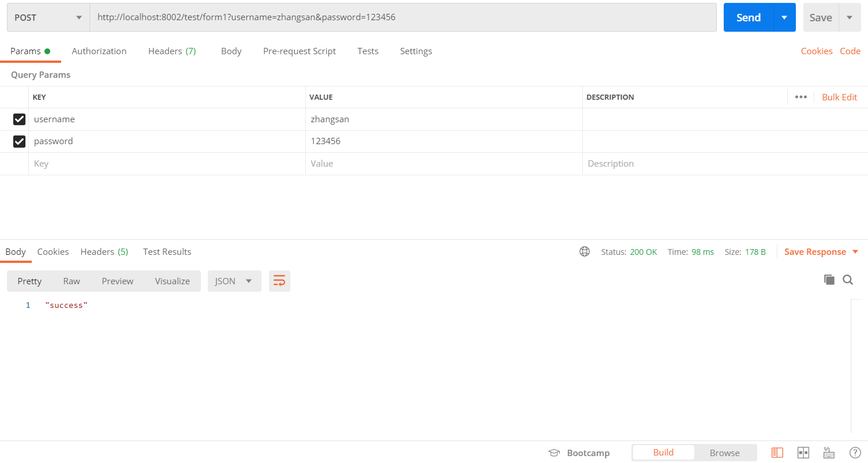Open the three-dots column options menu
Viewport: 868px width, 463px height.
(801, 97)
